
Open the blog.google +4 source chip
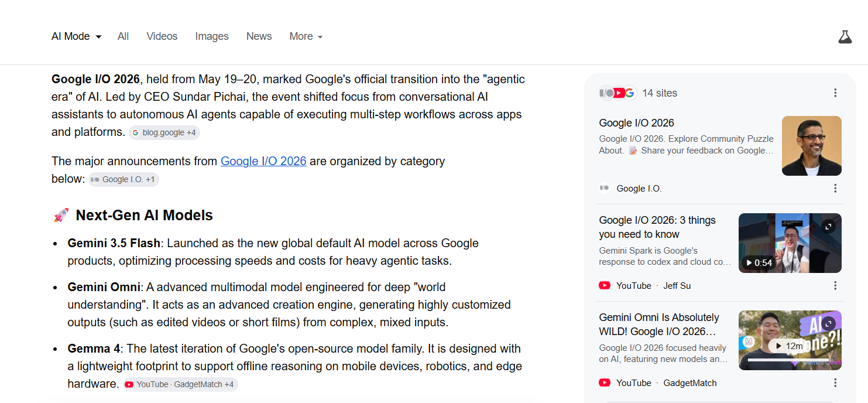tap(164, 133)
